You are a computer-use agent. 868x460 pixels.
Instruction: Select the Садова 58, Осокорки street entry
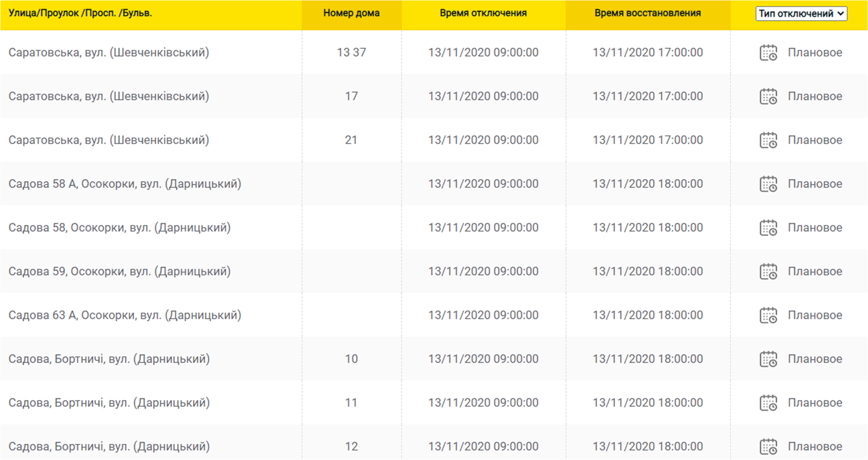click(x=120, y=227)
